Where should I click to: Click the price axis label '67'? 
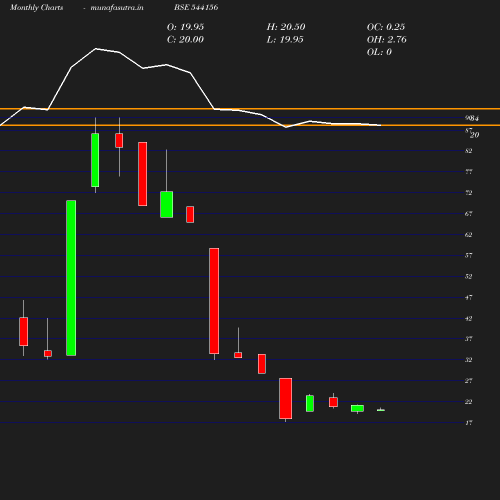pyautogui.click(x=469, y=214)
